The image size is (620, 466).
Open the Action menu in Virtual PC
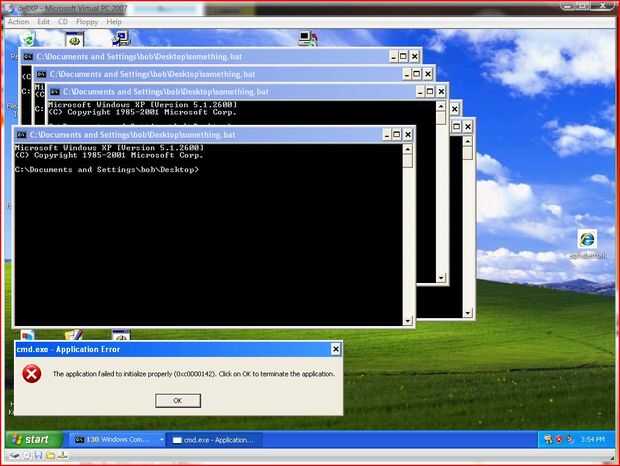(x=19, y=22)
